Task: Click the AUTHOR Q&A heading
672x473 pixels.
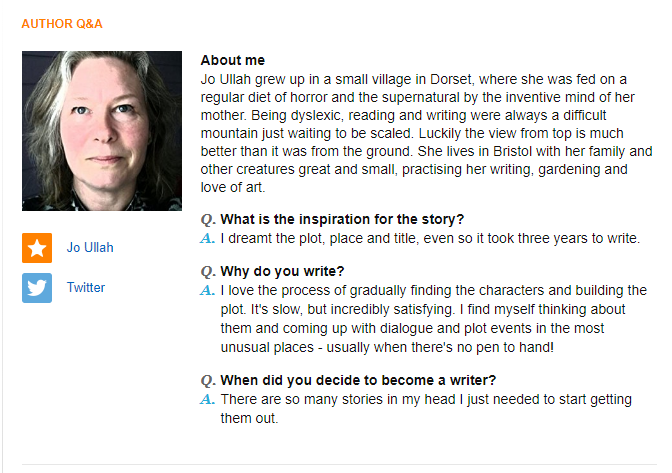Action: tap(62, 22)
